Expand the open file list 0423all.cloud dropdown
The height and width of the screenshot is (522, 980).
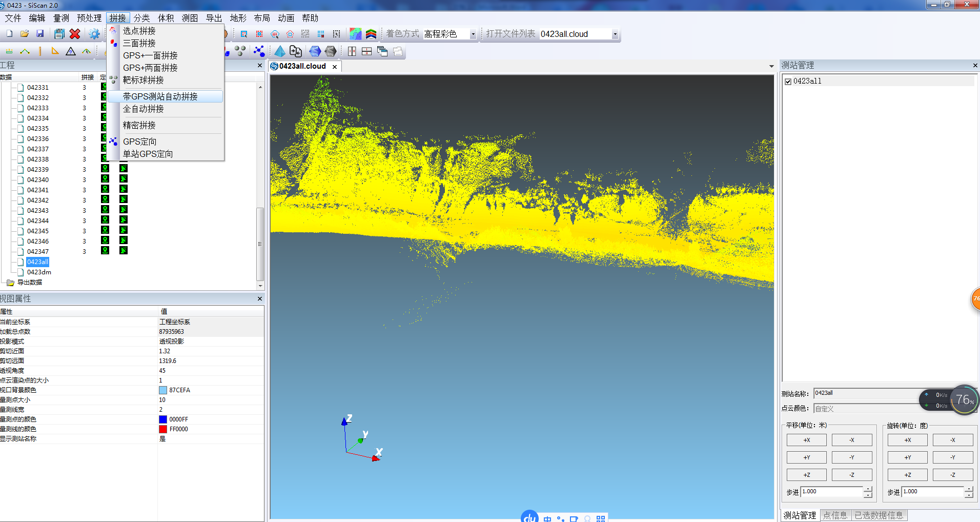click(x=615, y=34)
